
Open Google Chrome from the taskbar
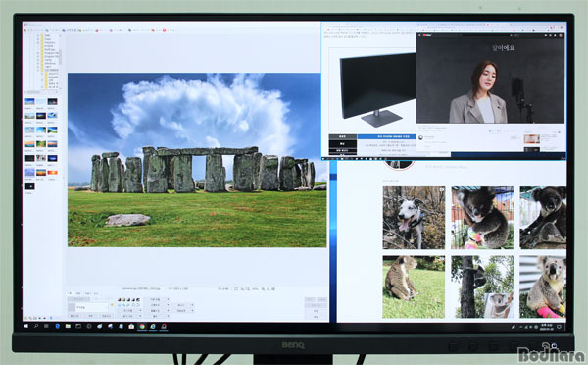point(142,327)
